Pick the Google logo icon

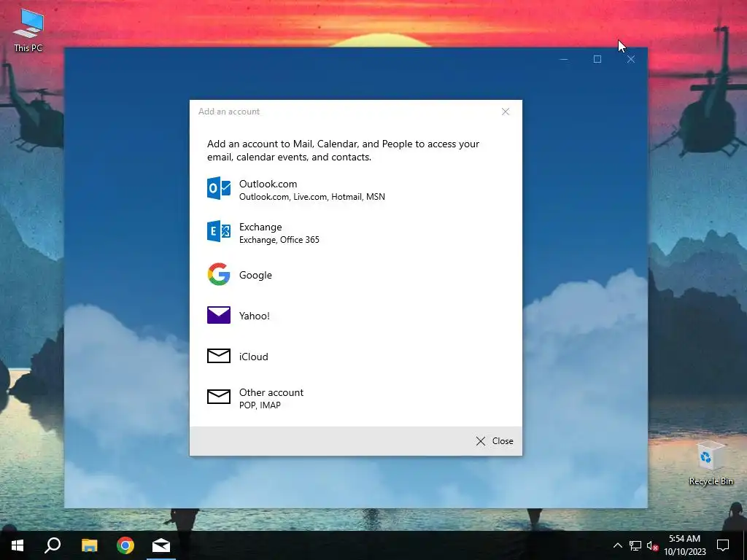219,274
